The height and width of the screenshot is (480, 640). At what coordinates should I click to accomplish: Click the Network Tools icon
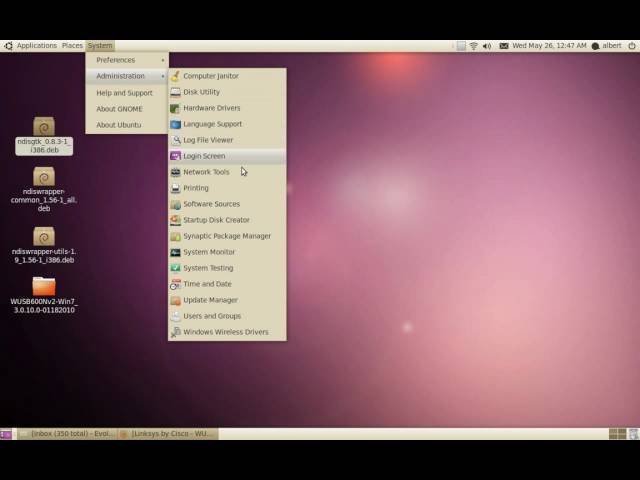(x=176, y=172)
